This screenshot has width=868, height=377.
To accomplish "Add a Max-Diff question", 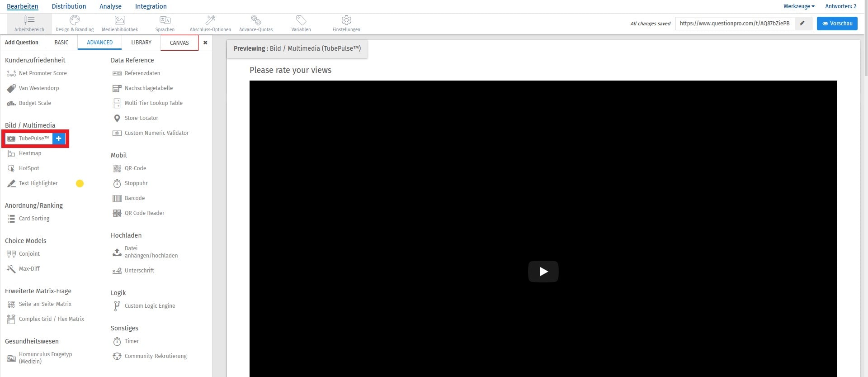I will [x=24, y=269].
